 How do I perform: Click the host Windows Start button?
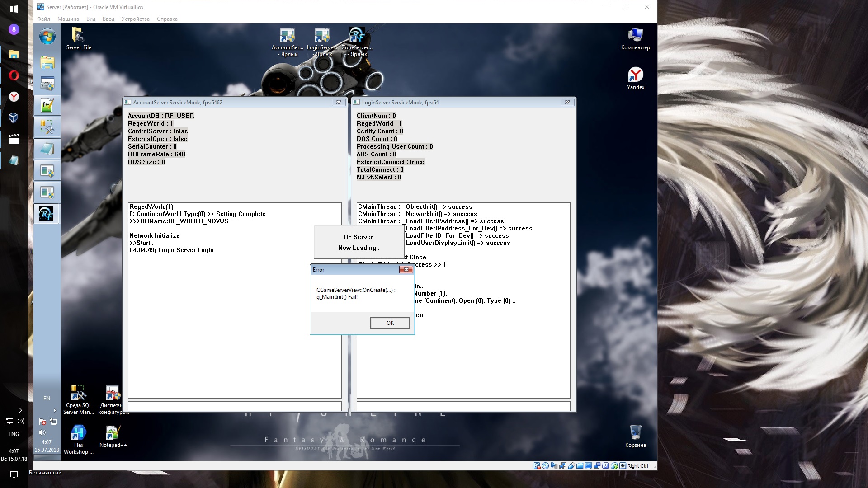click(14, 9)
